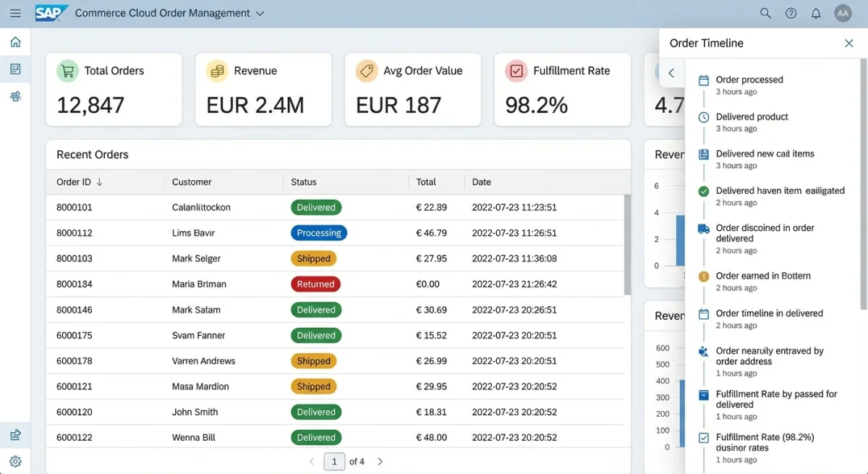868x474 pixels.
Task: Toggle the sidebar with the hamburger menu
Action: (15, 12)
